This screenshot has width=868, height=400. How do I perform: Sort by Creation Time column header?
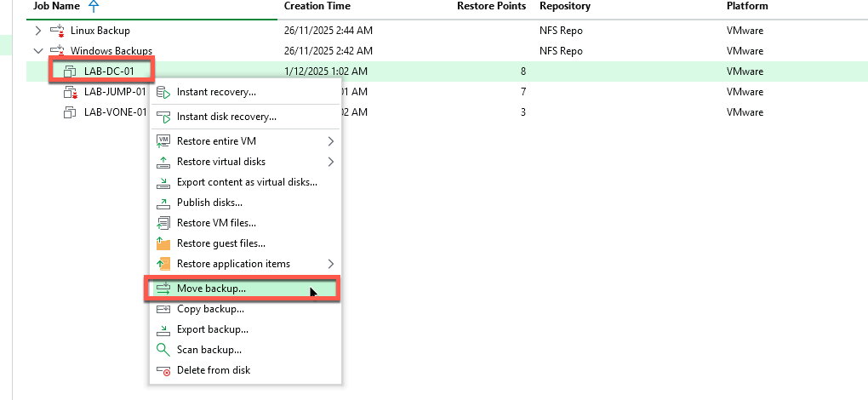pos(317,6)
